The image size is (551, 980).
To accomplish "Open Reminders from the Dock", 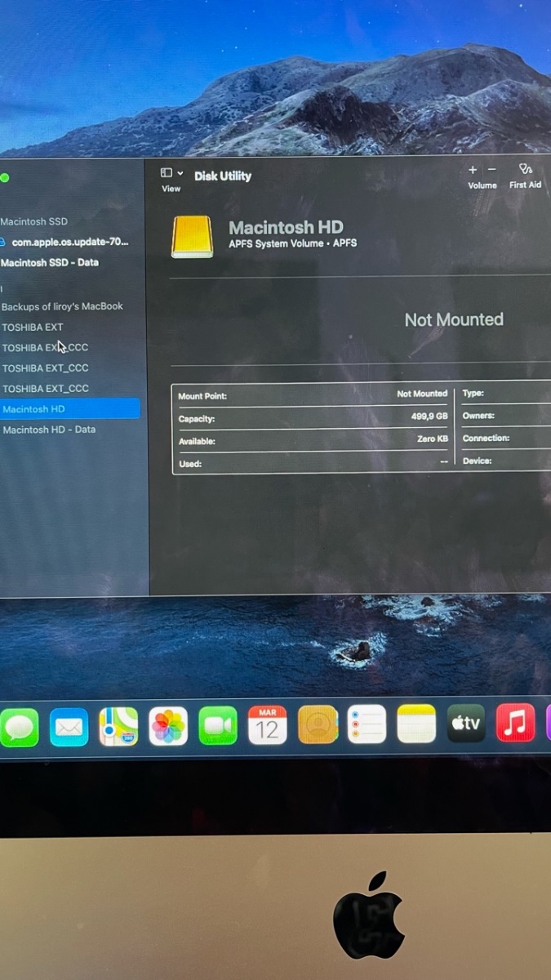I will pyautogui.click(x=367, y=724).
